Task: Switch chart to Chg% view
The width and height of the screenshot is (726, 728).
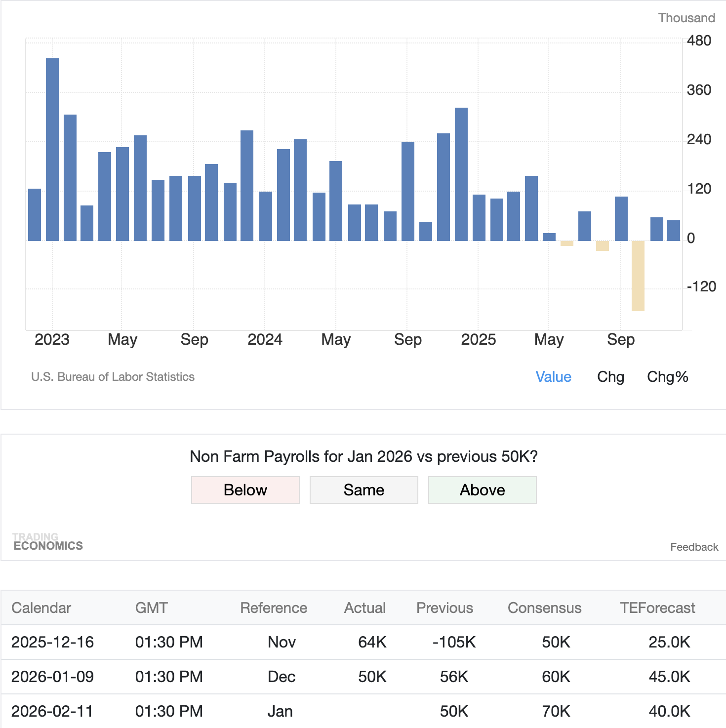Action: coord(667,377)
